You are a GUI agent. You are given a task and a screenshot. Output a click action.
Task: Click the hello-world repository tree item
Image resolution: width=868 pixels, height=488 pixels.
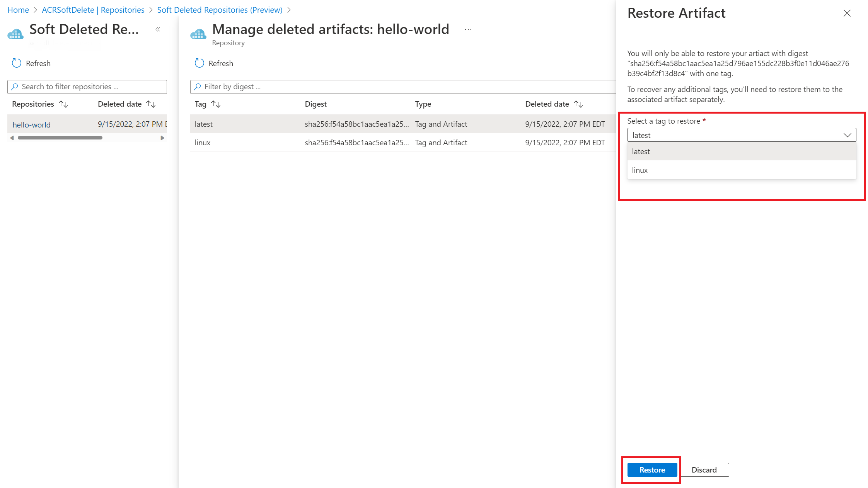tap(31, 124)
